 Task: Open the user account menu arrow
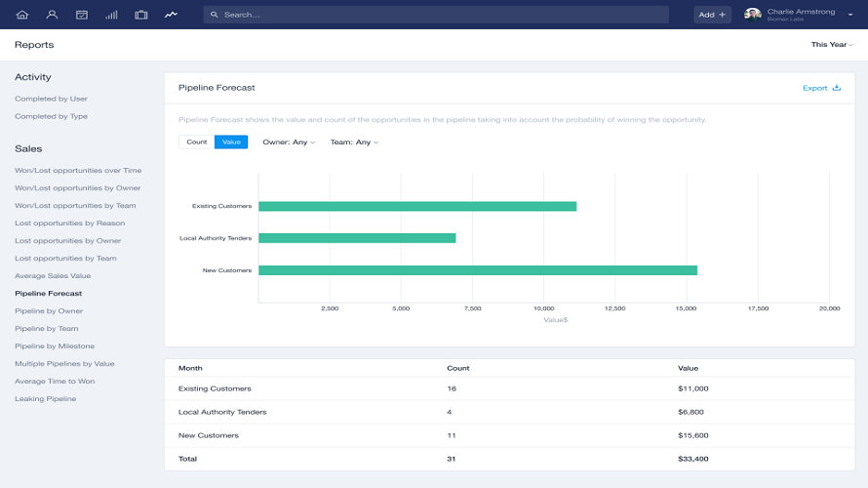coord(849,15)
